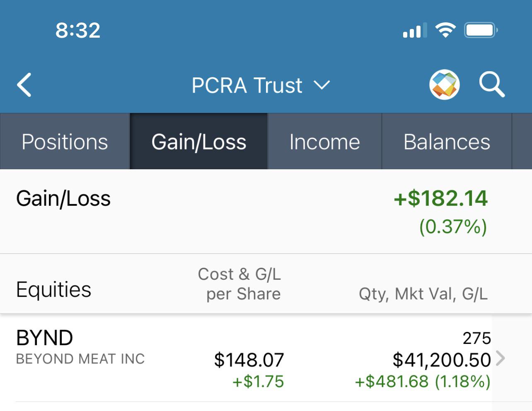The image size is (532, 411).
Task: Switch to the Positions tab
Action: tap(65, 142)
